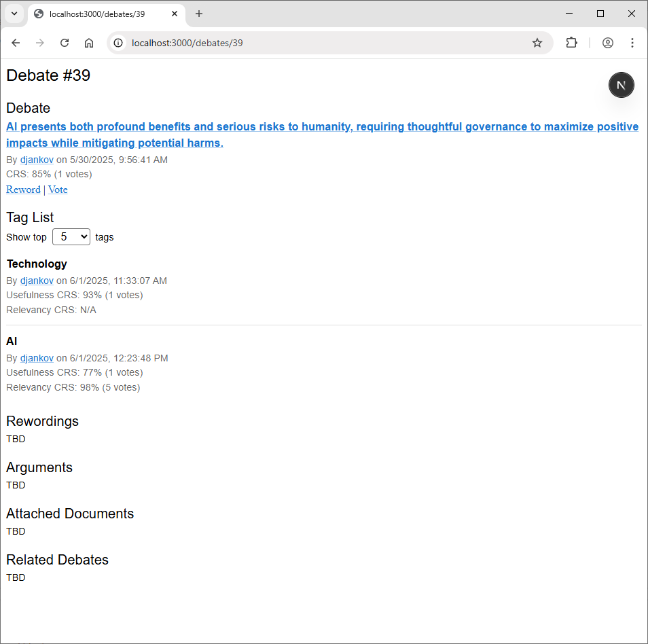648x644 pixels.
Task: Click the Reword link
Action: pyautogui.click(x=23, y=190)
